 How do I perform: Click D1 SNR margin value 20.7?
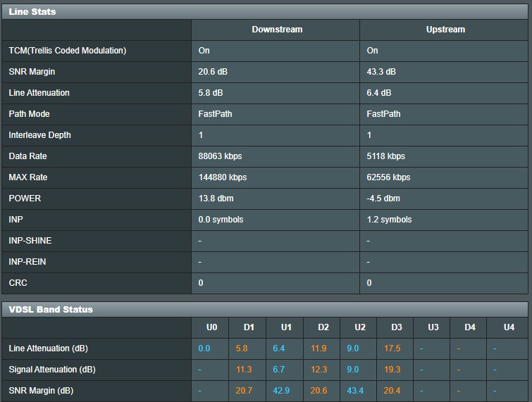(x=244, y=391)
